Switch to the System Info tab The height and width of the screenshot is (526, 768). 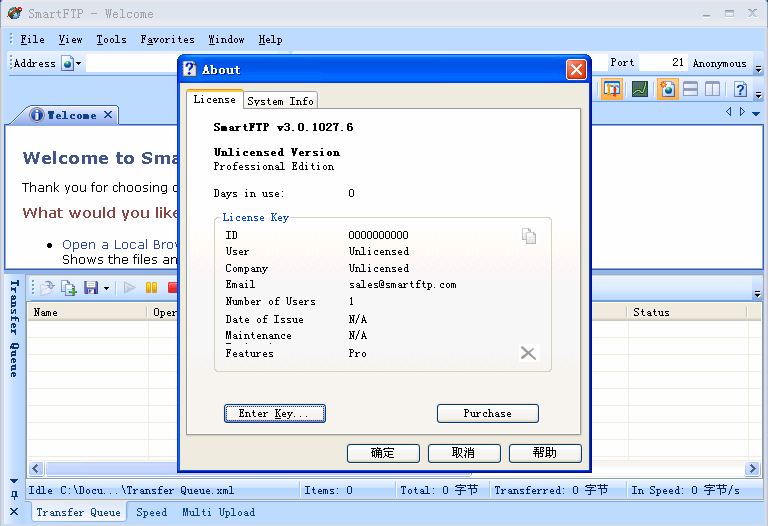pyautogui.click(x=280, y=101)
